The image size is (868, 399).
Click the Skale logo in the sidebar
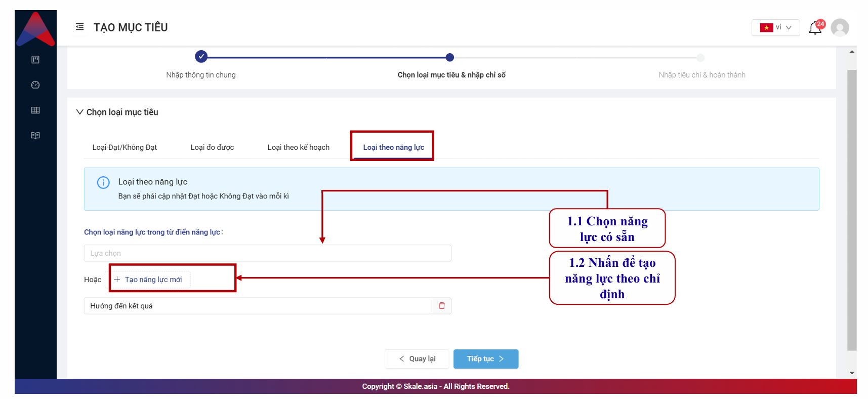(x=35, y=29)
